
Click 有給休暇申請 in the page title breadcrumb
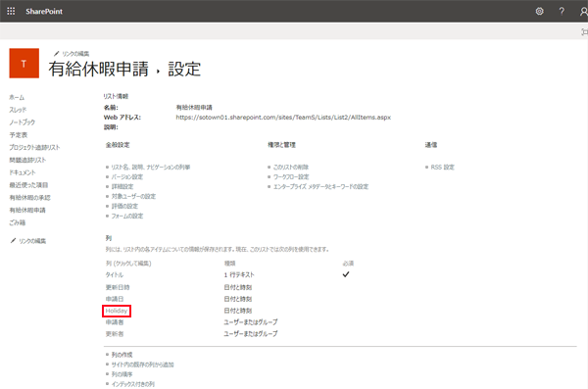click(99, 70)
